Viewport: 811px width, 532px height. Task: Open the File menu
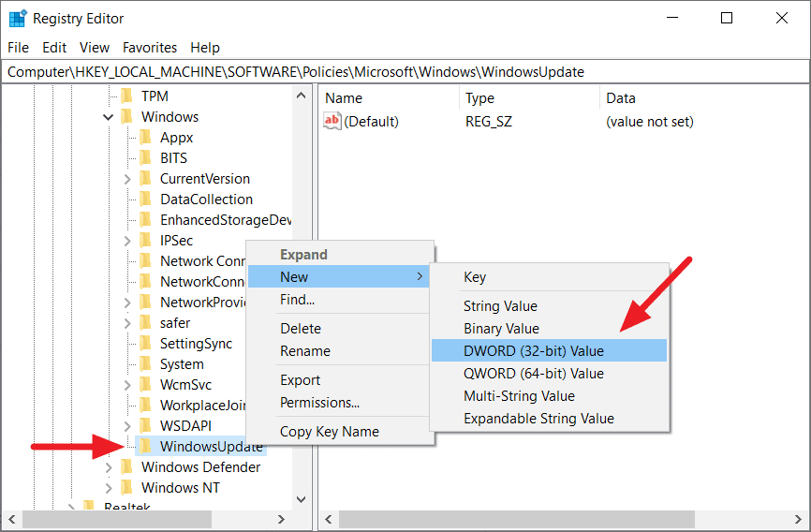click(18, 48)
